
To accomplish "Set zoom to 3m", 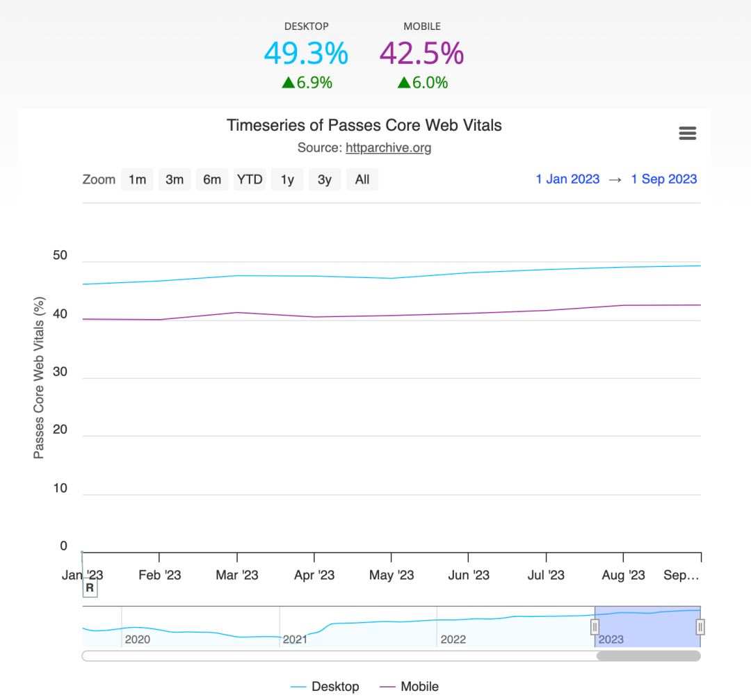I will 175,179.
